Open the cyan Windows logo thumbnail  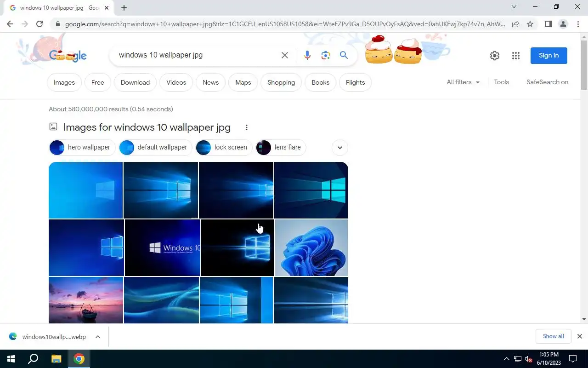coord(311,190)
